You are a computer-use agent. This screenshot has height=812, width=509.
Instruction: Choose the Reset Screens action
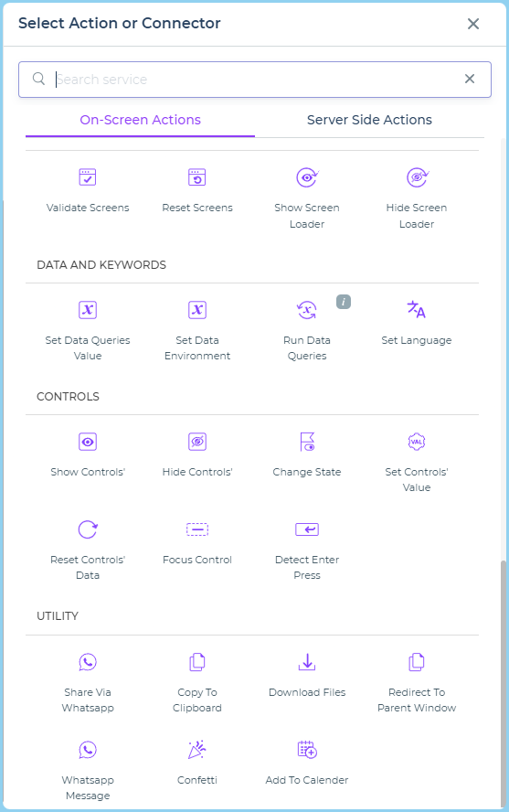197,177
